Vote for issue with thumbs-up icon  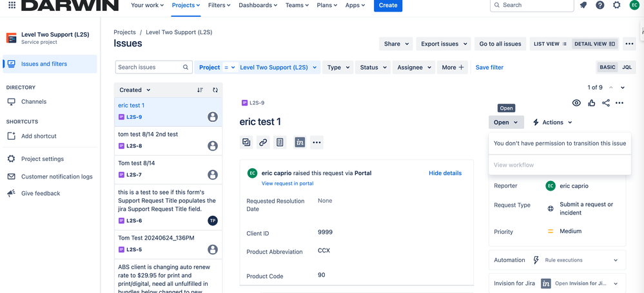pyautogui.click(x=591, y=103)
